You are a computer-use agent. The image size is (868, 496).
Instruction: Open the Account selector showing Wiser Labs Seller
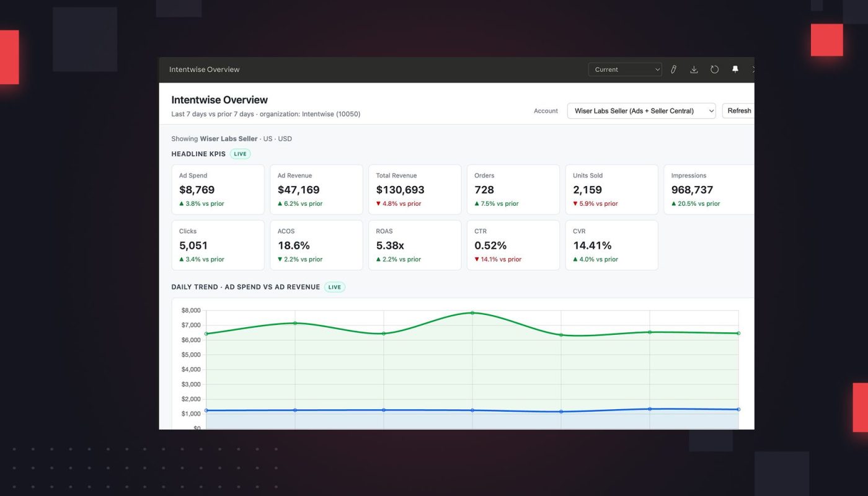tap(641, 110)
